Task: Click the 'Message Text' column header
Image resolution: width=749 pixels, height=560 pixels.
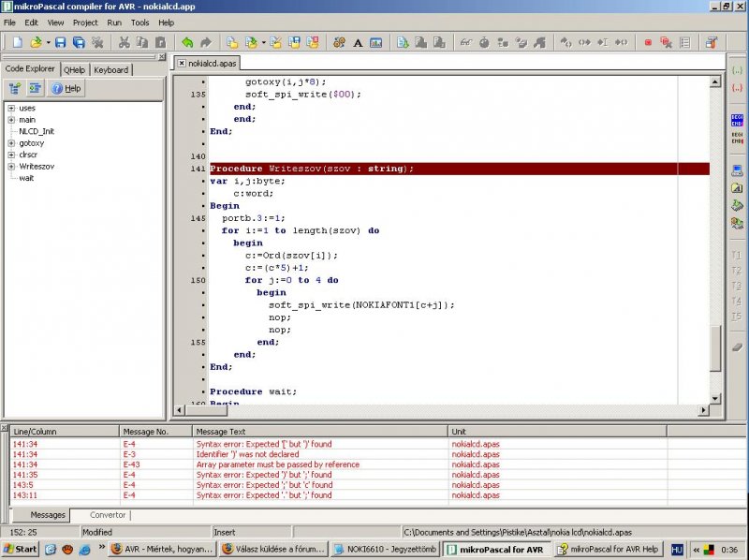Action: coord(320,432)
